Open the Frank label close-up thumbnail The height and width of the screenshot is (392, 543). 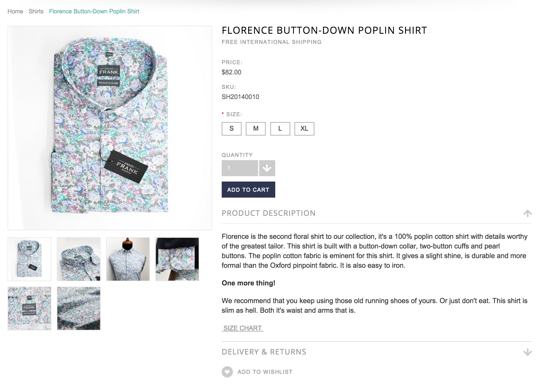click(x=29, y=308)
